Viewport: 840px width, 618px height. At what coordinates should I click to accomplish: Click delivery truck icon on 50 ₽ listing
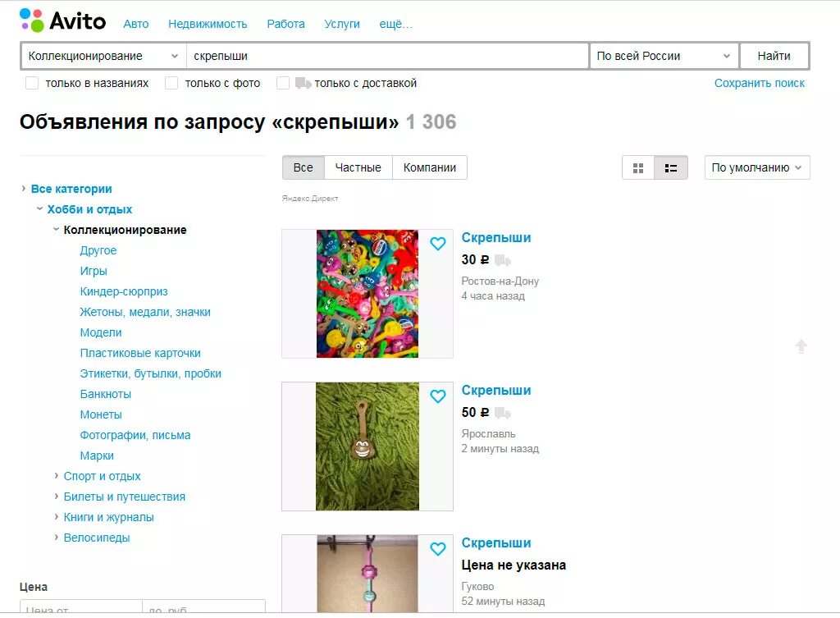point(503,414)
